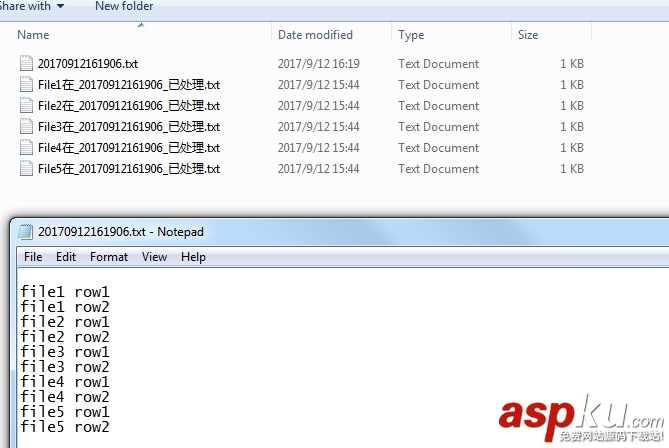
Task: Select File3在_20170912161906_已处理.txt file name
Action: (x=129, y=126)
